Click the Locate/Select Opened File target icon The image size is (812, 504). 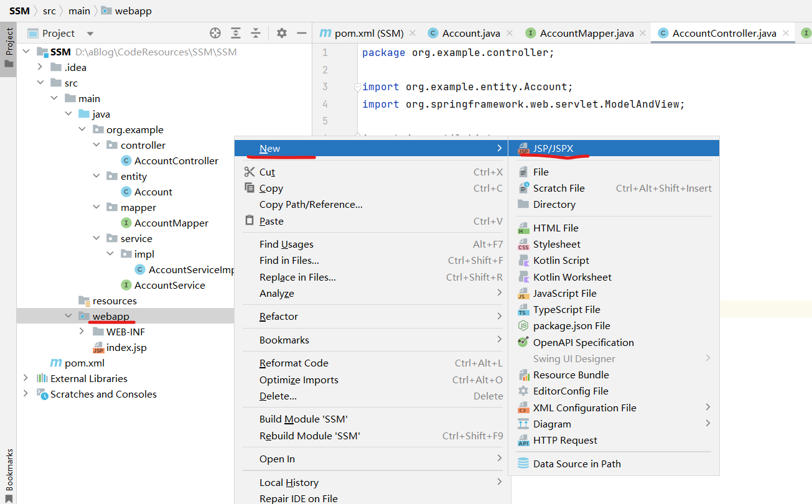[215, 33]
